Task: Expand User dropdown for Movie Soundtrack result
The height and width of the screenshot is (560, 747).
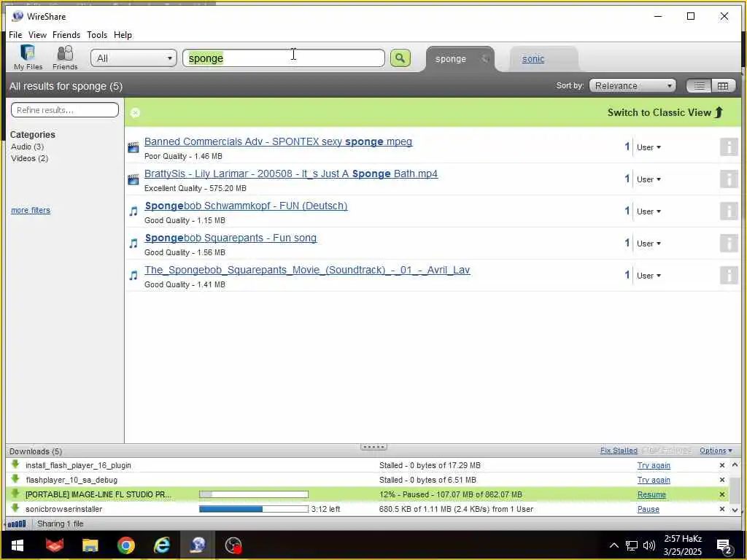Action: click(649, 275)
